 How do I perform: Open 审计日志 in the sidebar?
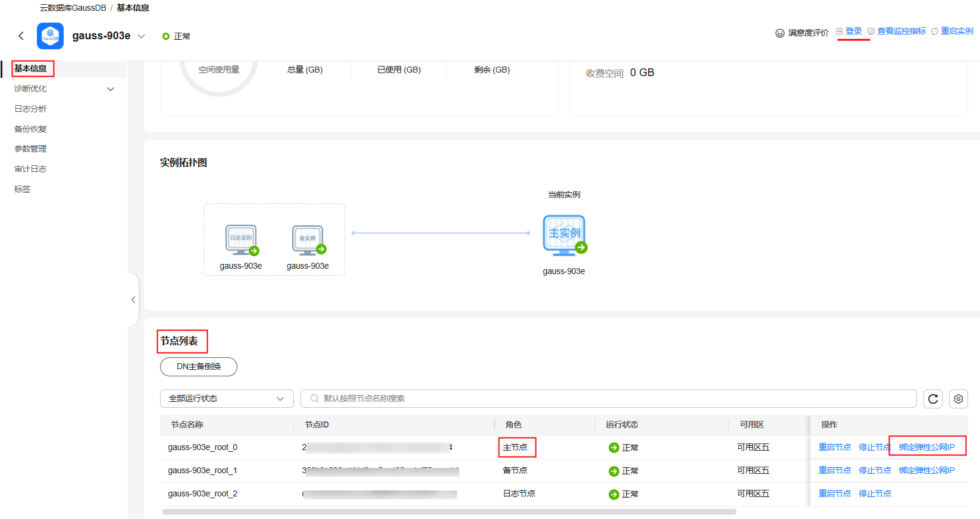coord(30,169)
